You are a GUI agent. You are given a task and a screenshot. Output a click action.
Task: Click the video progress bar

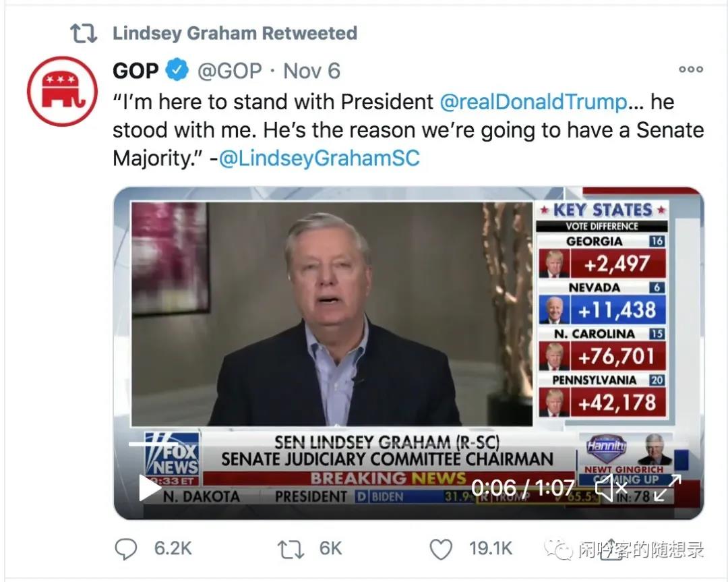(404, 444)
